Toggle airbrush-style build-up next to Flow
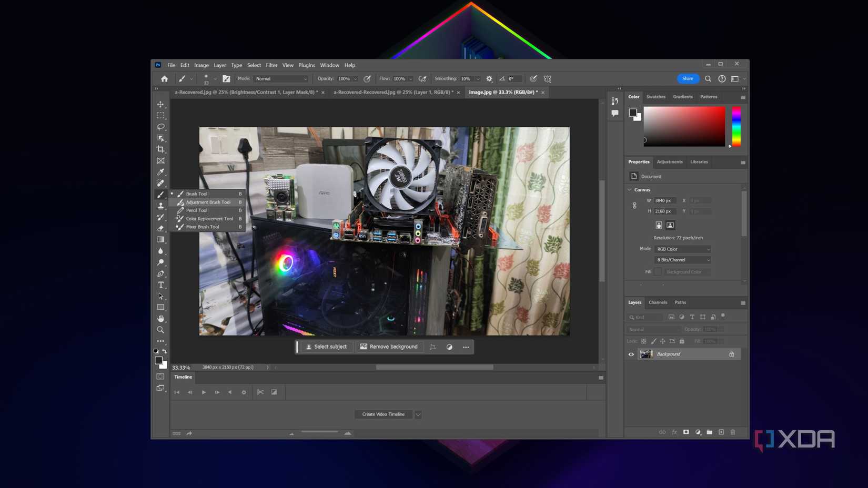Viewport: 868px width, 488px height. [422, 79]
